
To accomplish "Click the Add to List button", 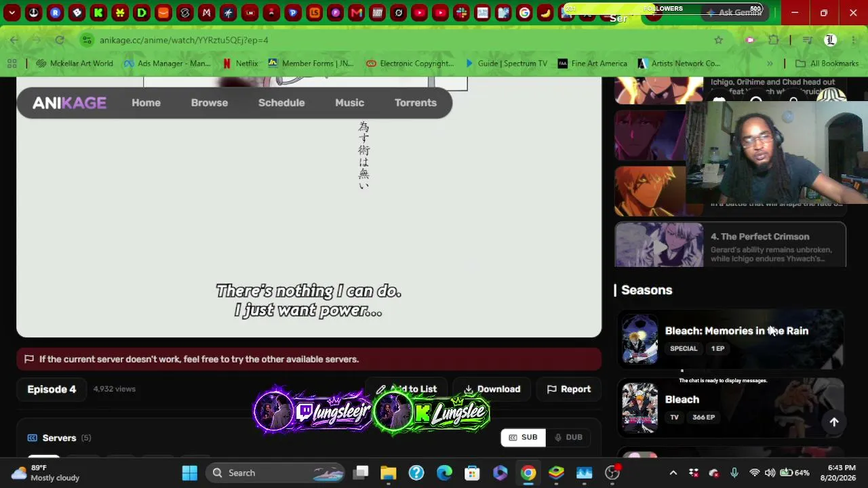I will tap(407, 389).
